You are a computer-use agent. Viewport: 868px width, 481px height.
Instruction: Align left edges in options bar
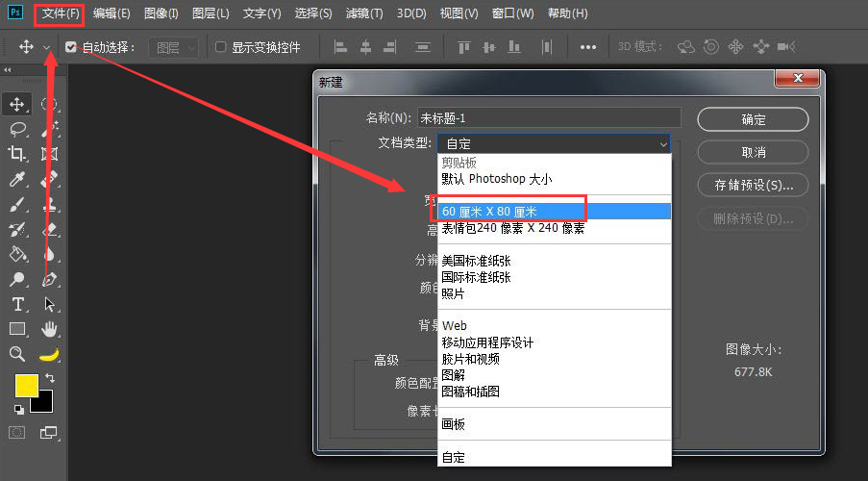coord(340,47)
